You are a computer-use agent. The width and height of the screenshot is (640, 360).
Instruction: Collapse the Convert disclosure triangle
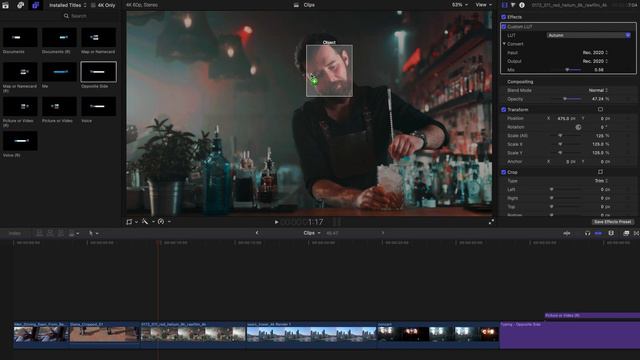coord(504,44)
